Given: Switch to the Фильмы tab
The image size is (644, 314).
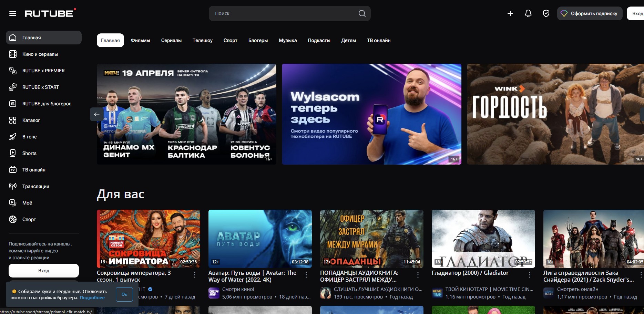Looking at the screenshot, I should click(x=141, y=40).
